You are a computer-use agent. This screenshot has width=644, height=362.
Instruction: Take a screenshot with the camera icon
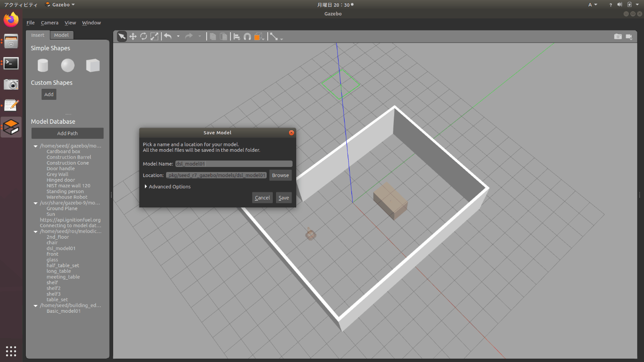618,36
